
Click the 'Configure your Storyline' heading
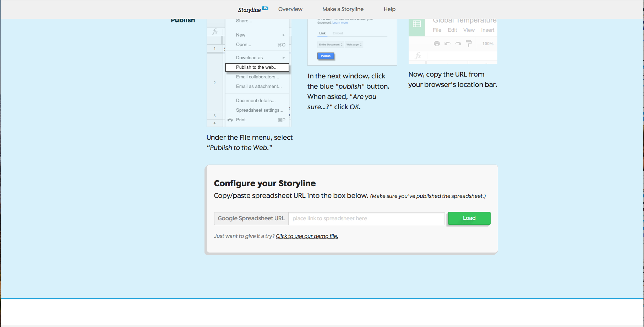coord(265,183)
